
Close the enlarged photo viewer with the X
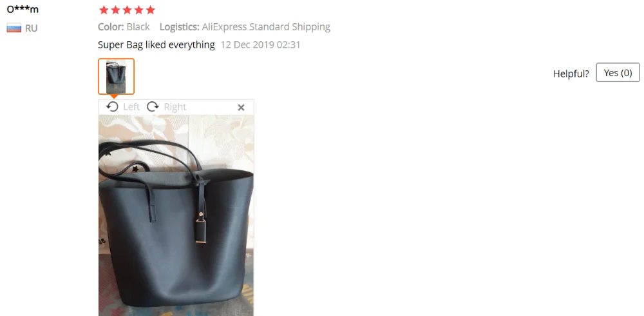click(241, 108)
